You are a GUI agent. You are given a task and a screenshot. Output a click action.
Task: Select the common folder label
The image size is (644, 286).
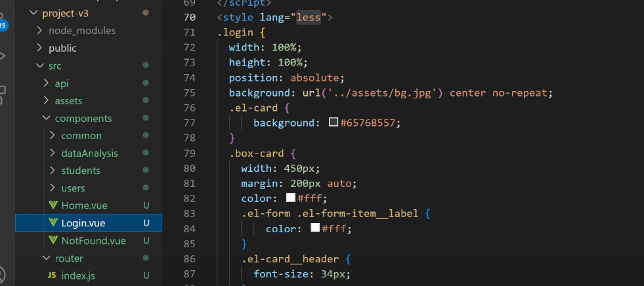click(81, 136)
